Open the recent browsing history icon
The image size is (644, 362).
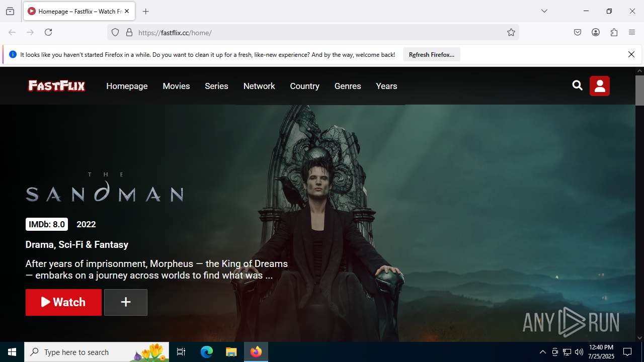pos(10,11)
